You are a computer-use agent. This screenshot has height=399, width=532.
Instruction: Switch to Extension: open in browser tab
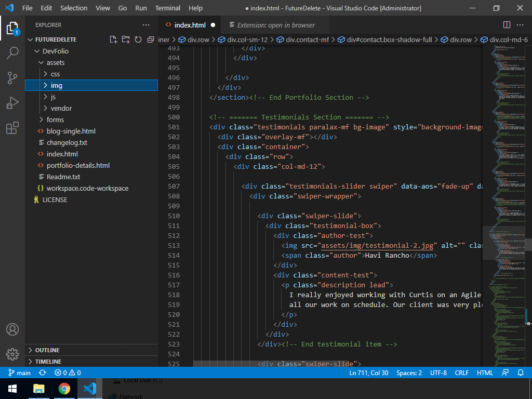(275, 25)
